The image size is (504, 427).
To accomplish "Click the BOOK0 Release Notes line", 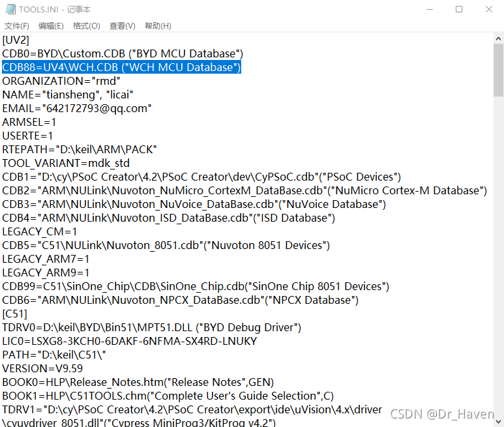I will pyautogui.click(x=138, y=382).
